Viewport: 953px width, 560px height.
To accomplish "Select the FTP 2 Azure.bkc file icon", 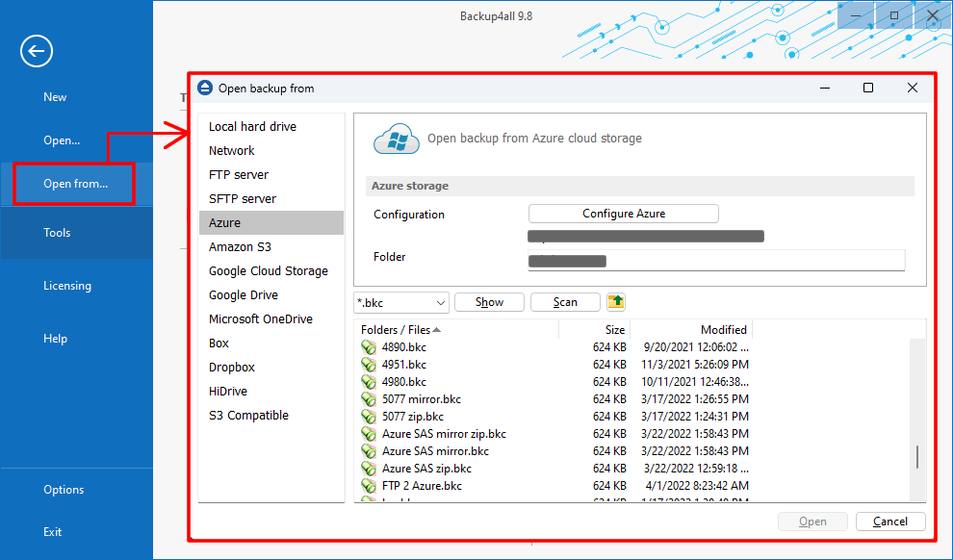I will (369, 486).
